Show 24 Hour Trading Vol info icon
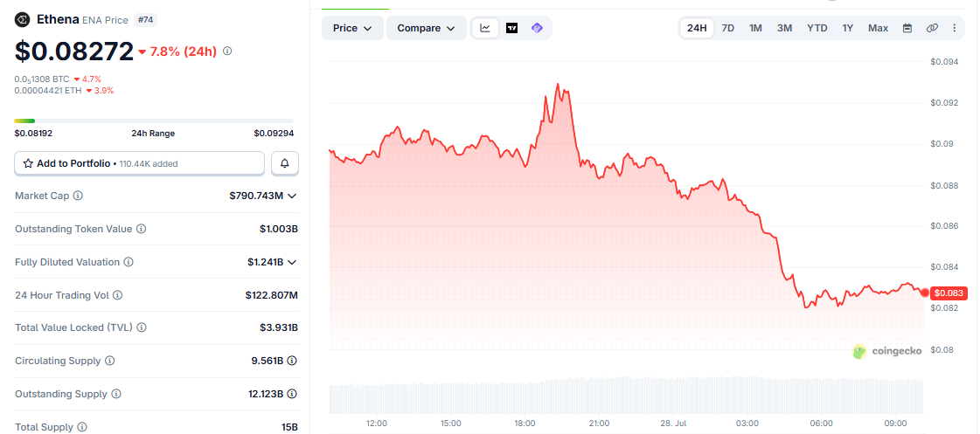 [x=117, y=295]
